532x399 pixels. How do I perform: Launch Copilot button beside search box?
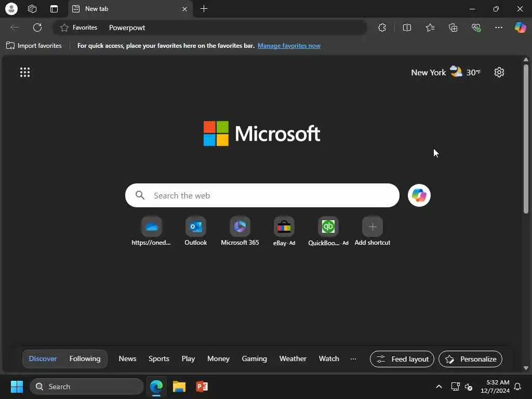pyautogui.click(x=419, y=195)
